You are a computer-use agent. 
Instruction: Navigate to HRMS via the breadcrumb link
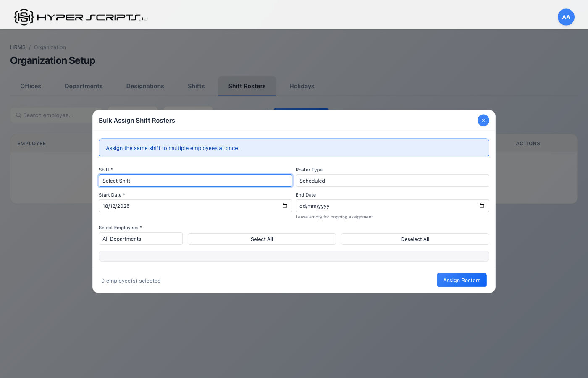pos(17,47)
